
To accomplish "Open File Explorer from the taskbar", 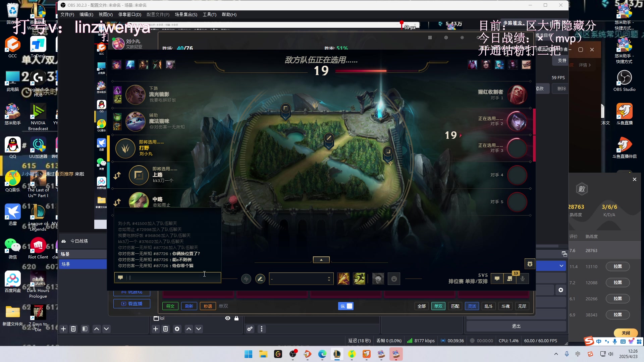I will click(263, 354).
